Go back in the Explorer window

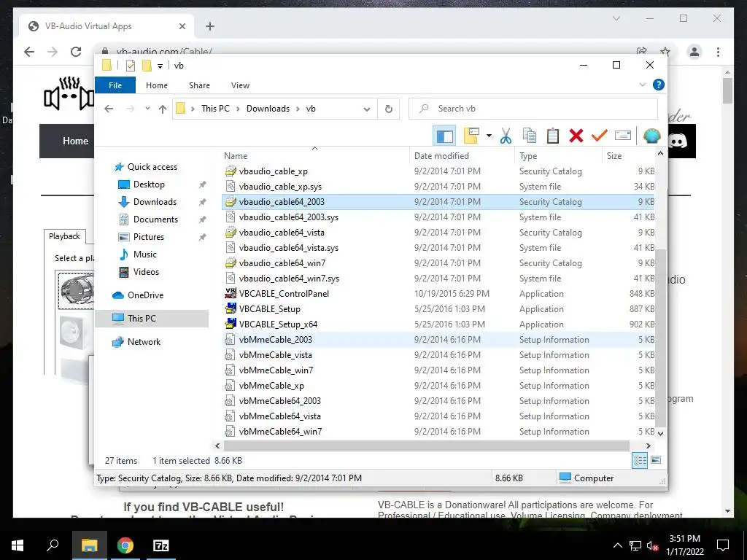pos(109,109)
